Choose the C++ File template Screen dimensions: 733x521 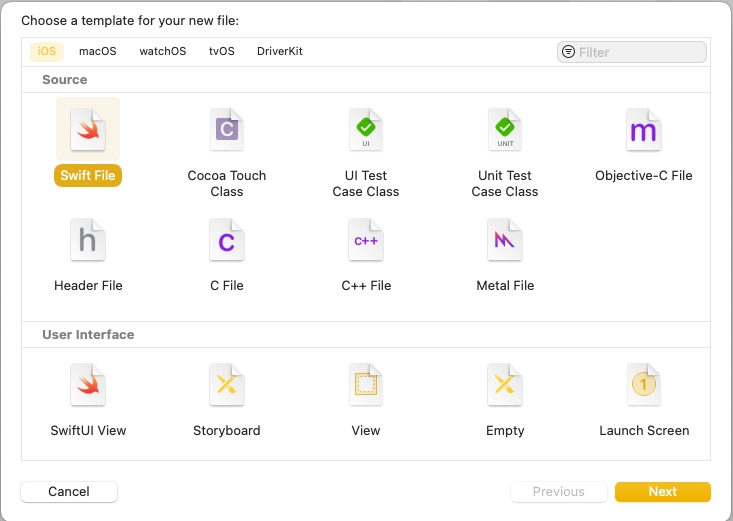click(x=366, y=241)
